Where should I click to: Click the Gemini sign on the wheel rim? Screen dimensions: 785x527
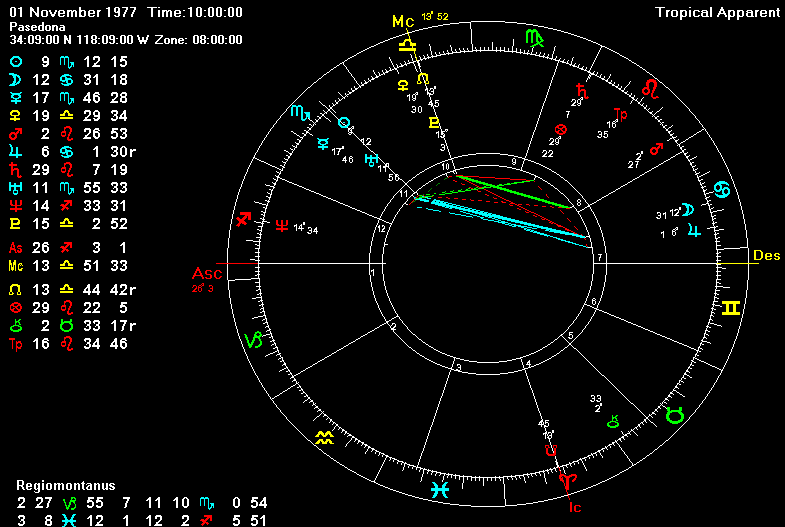(731, 308)
